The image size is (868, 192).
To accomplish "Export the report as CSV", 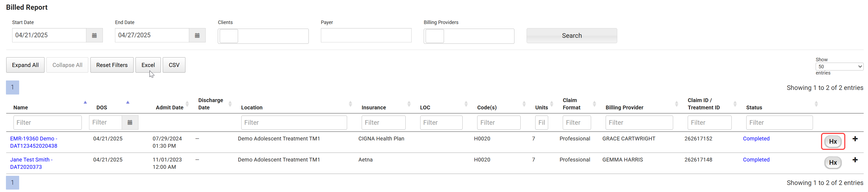I will 174,65.
